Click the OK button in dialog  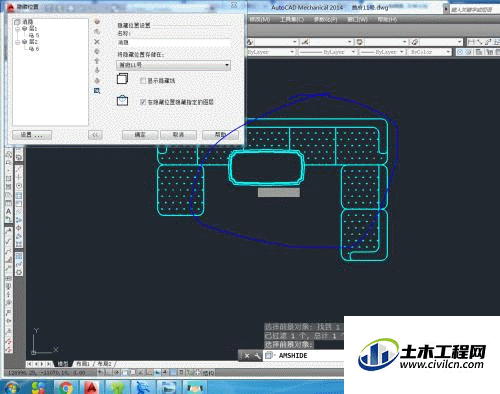pos(140,135)
